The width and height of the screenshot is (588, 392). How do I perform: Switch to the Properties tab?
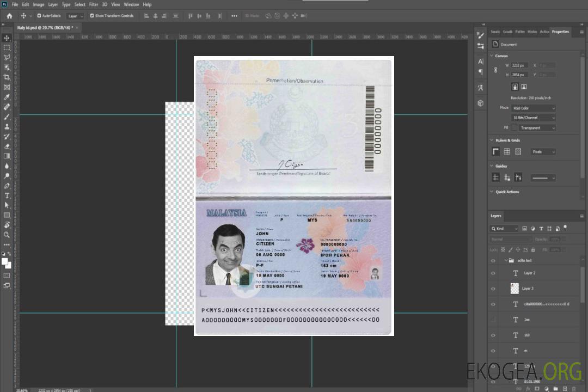pyautogui.click(x=560, y=32)
